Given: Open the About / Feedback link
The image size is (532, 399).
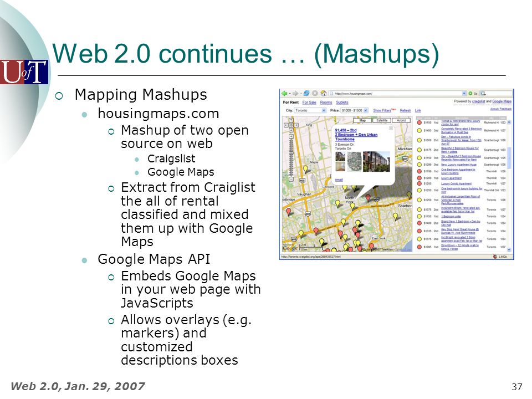Looking at the screenshot, I should [501, 109].
